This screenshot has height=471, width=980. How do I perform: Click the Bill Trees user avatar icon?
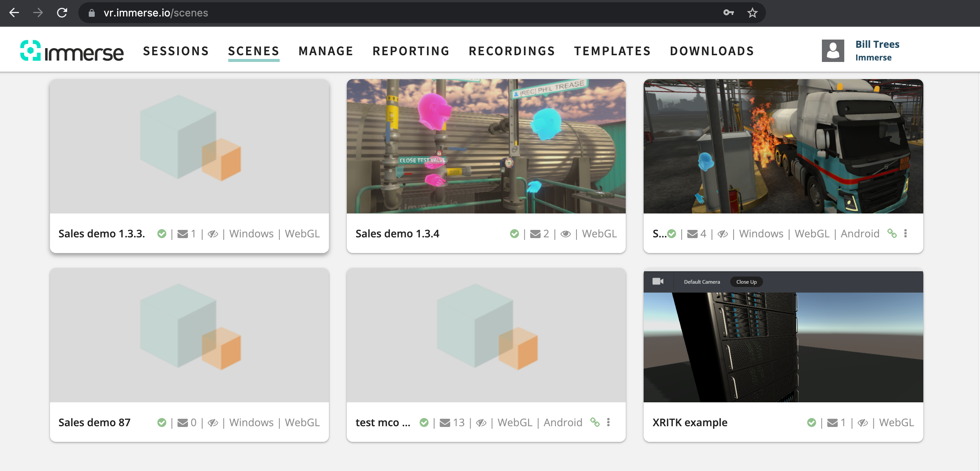[x=832, y=51]
